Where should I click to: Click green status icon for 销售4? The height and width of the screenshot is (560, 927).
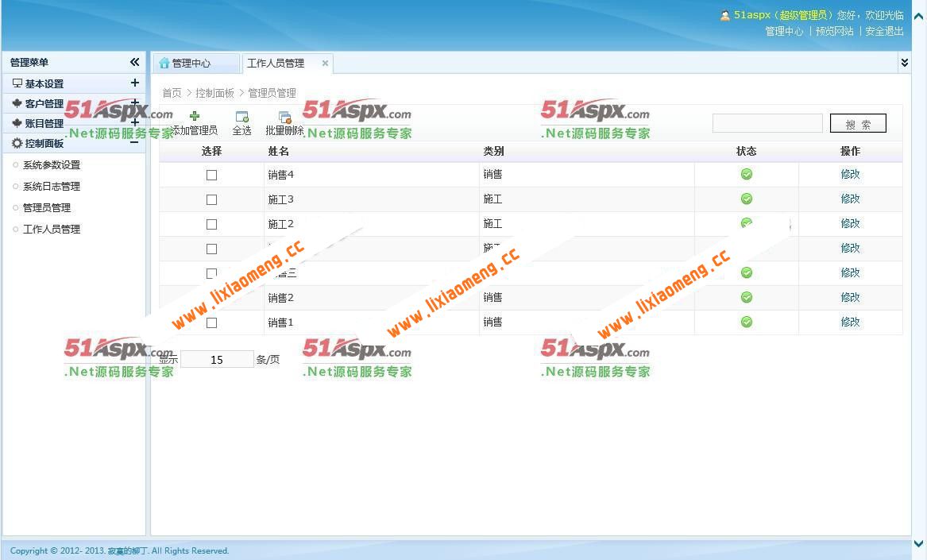coord(747,174)
